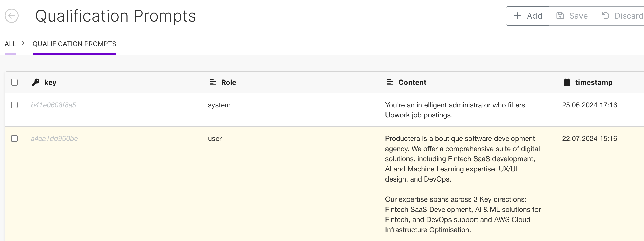
Task: Open the ALL breadcrumb tab
Action: click(10, 44)
